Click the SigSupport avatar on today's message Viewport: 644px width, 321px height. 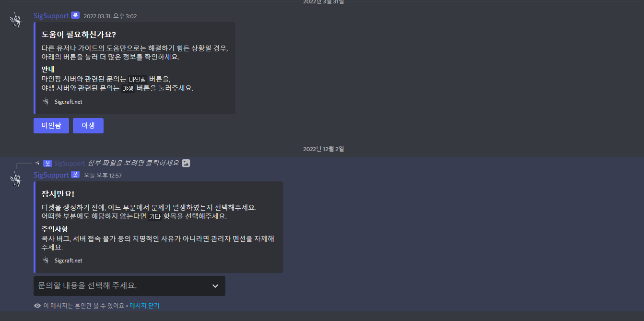[16, 180]
